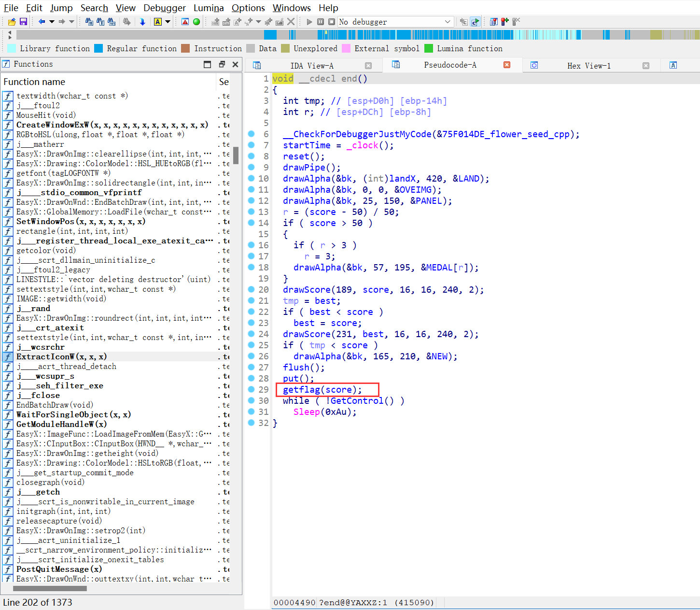Select closegraph(void) in the function list

[x=50, y=482]
